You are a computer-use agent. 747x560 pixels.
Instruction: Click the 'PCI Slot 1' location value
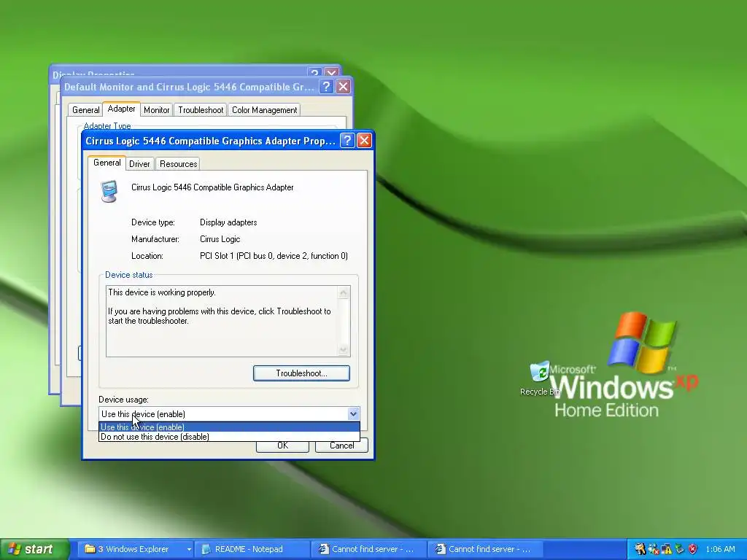[x=274, y=256]
